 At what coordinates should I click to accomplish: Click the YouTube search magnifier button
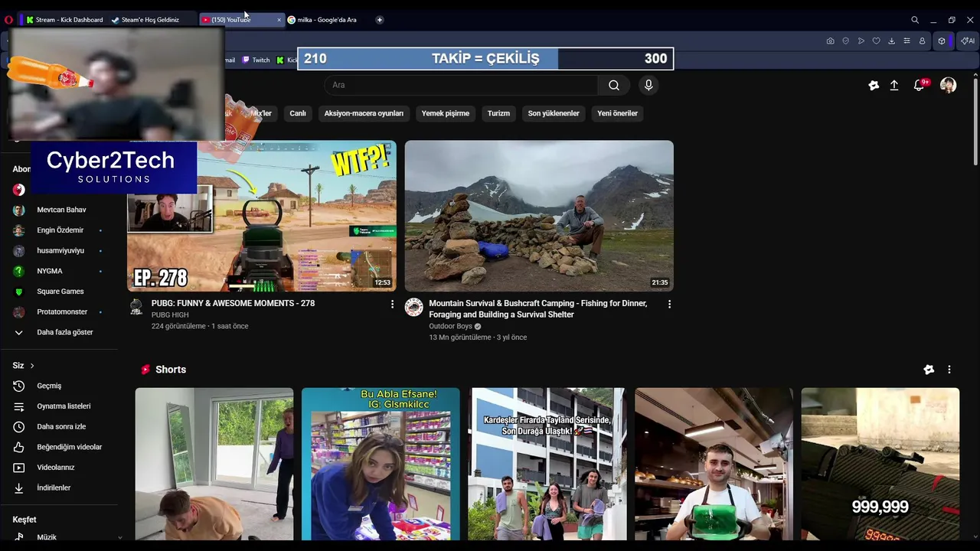click(x=614, y=85)
